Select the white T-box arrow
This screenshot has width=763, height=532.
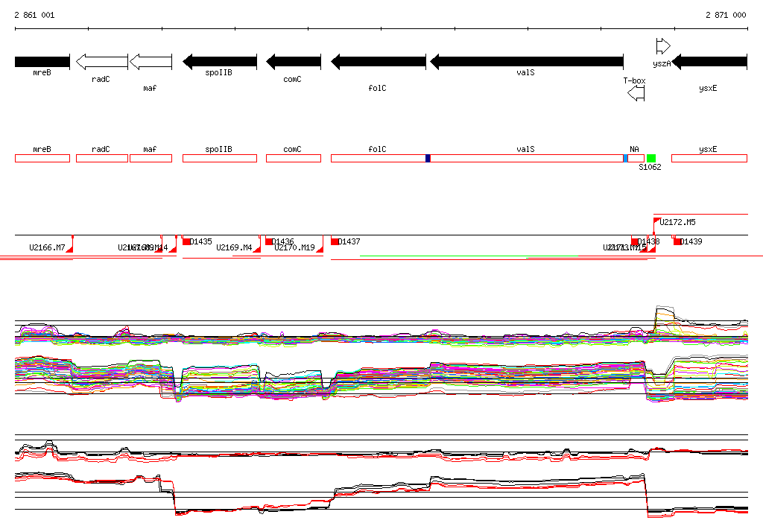pos(636,93)
